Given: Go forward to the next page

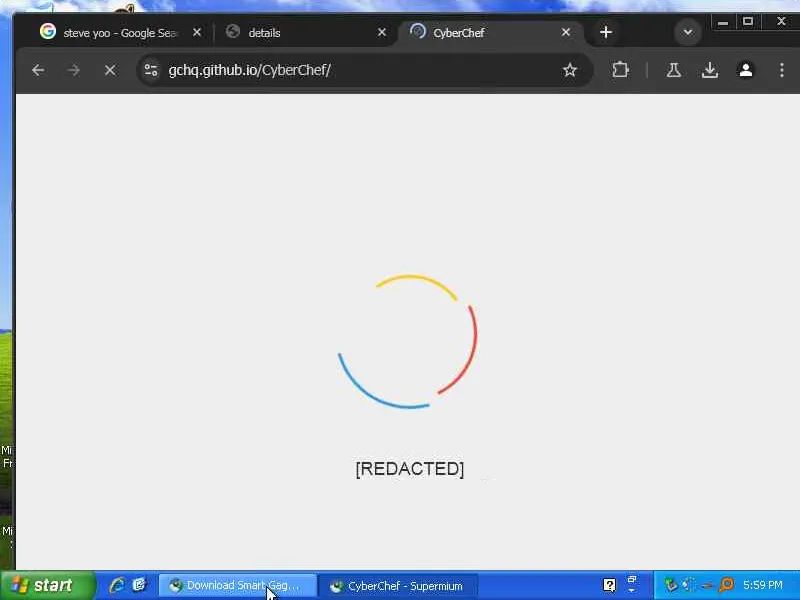Looking at the screenshot, I should tap(73, 70).
